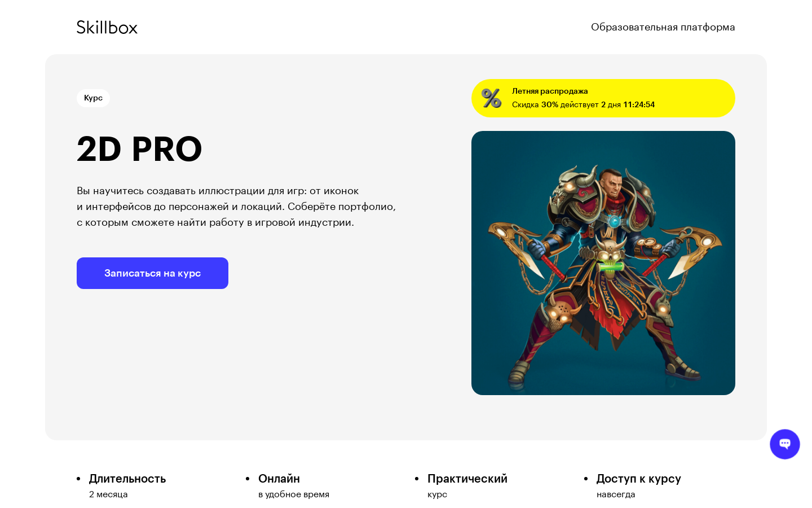The height and width of the screenshot is (508, 812).
Task: Click the 2D PRO course heading
Action: click(x=139, y=149)
